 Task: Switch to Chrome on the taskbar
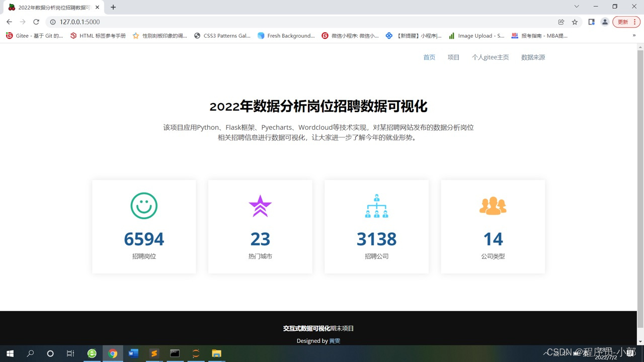[113, 353]
